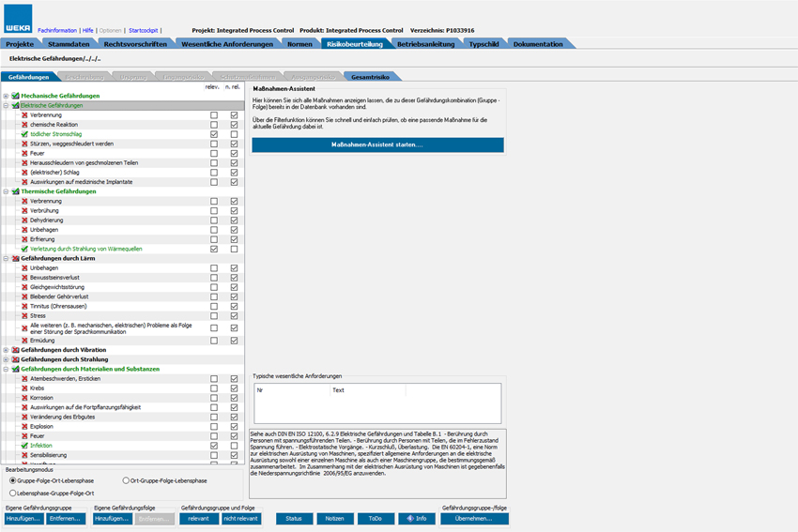The height and width of the screenshot is (532, 798).
Task: Switch to the Gesamtrisiko sub-tab
Action: coord(371,76)
